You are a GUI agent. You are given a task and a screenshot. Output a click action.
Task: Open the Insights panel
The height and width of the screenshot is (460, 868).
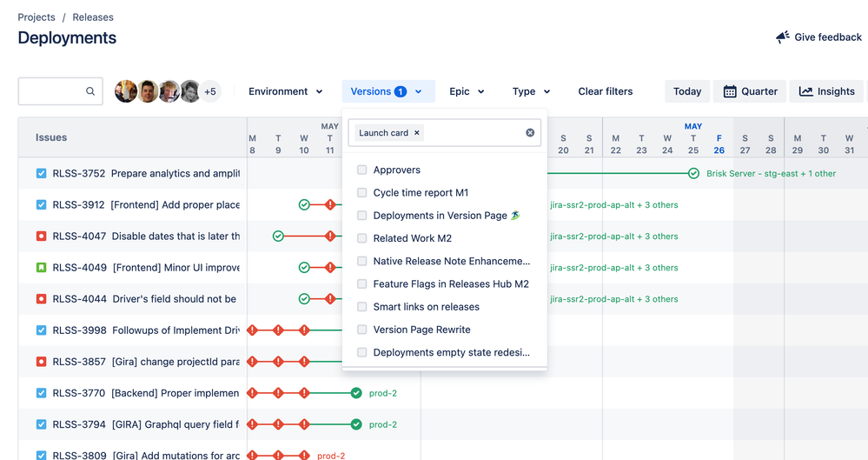click(x=826, y=91)
